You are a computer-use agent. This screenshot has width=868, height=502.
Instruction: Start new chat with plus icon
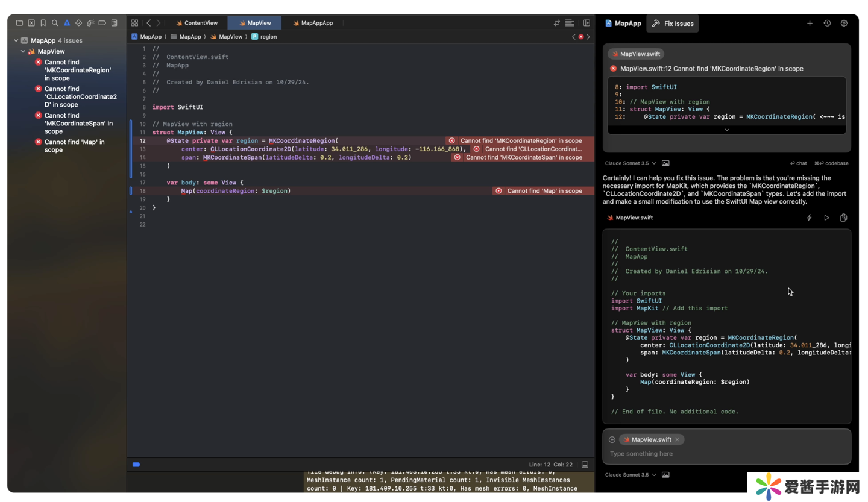click(810, 24)
